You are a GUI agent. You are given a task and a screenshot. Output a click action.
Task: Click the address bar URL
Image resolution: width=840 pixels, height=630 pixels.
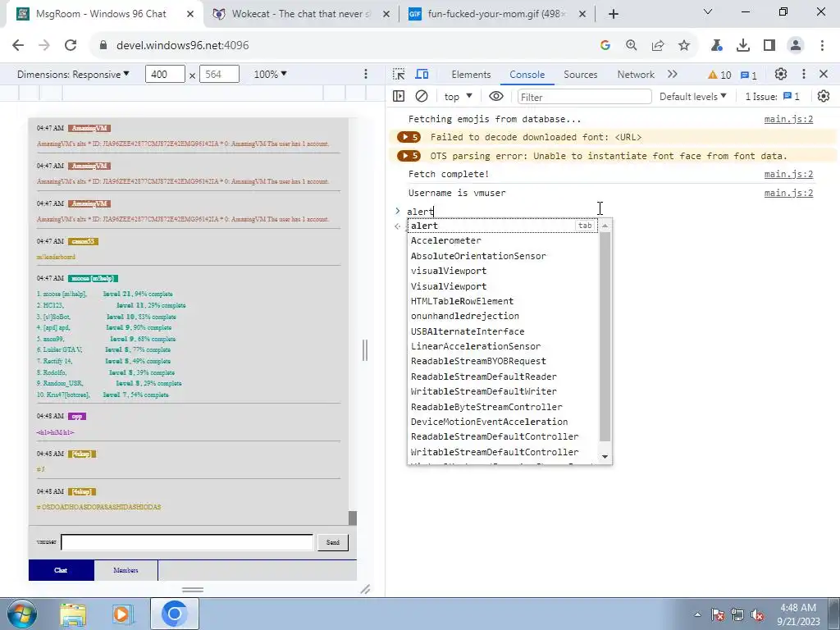tap(183, 46)
